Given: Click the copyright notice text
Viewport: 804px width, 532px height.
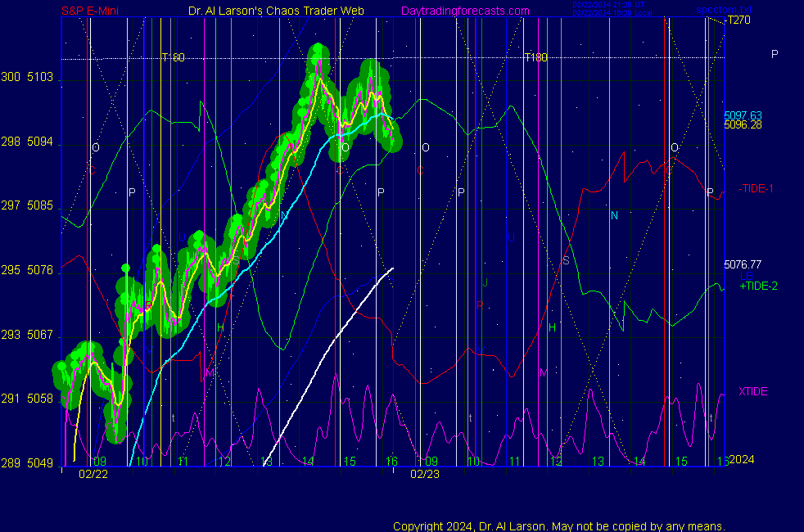Looking at the screenshot, I should point(559,526).
